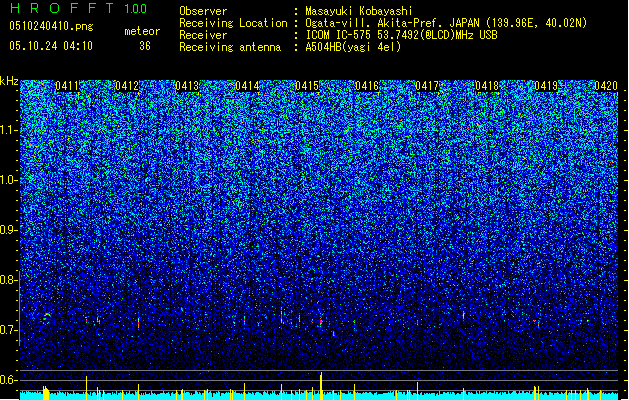Click the 0.8 kHz axis tick label

9,280
